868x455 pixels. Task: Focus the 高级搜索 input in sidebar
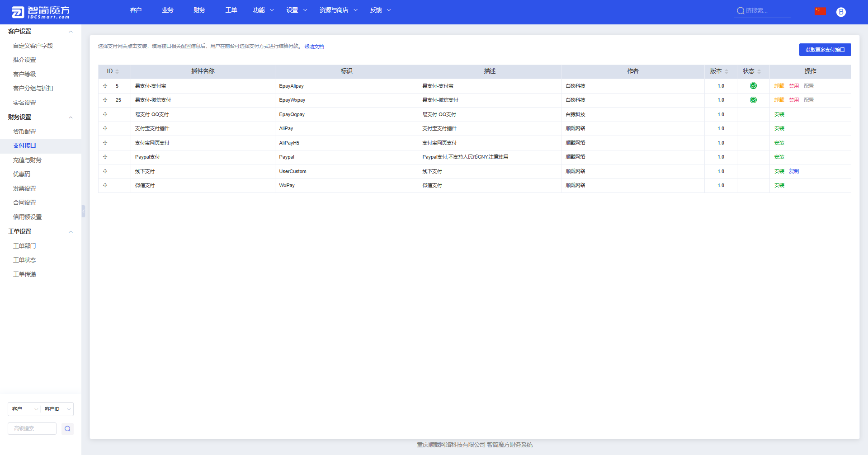tap(32, 428)
